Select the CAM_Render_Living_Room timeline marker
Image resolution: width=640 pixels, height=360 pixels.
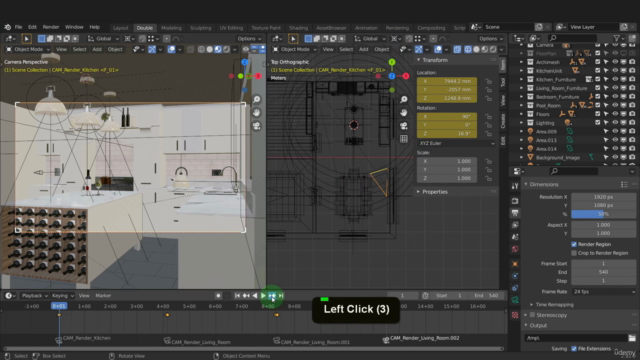point(197,342)
